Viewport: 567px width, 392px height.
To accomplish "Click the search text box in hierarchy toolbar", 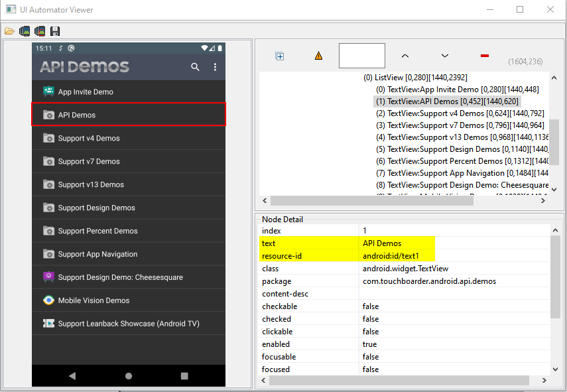I will pos(361,56).
